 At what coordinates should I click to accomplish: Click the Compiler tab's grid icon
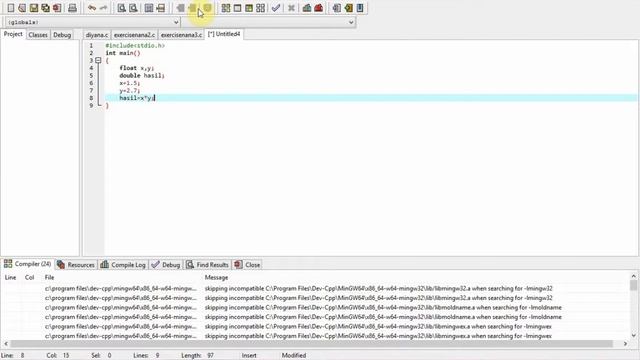(8, 264)
